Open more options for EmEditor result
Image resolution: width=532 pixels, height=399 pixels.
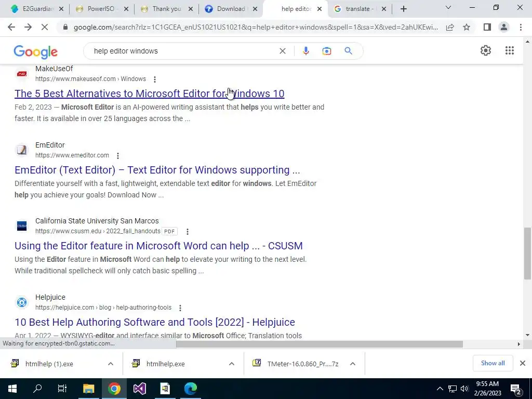(118, 156)
